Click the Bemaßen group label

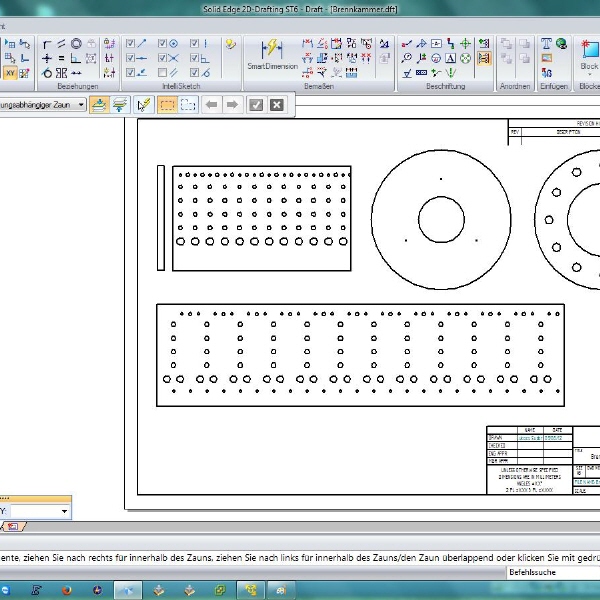click(319, 86)
